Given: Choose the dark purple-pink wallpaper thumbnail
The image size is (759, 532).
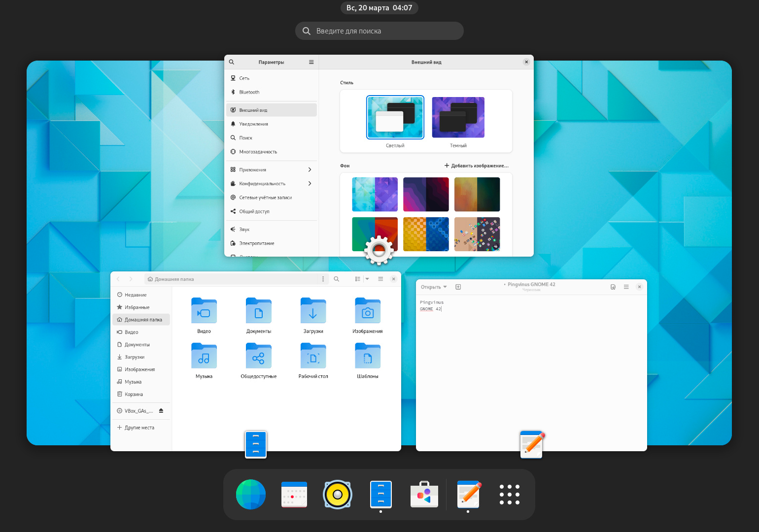Looking at the screenshot, I should pos(426,194).
